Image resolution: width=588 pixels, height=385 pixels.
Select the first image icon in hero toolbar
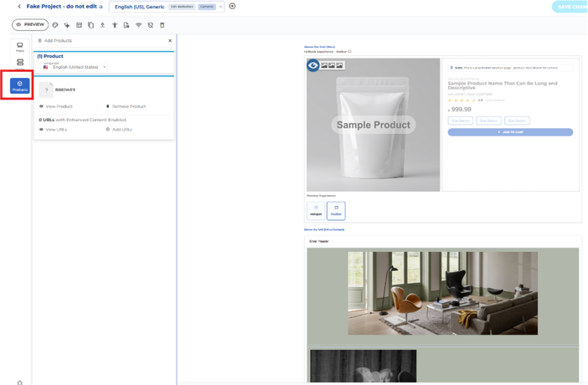coord(324,65)
